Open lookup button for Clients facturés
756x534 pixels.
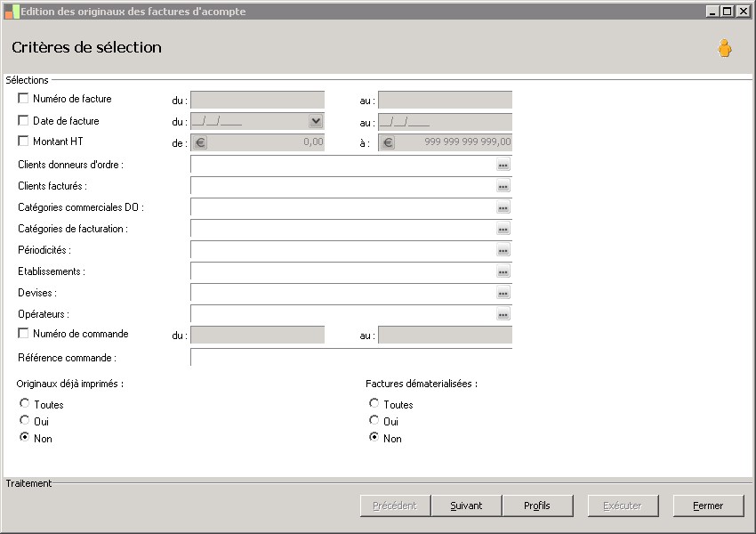[x=503, y=187]
